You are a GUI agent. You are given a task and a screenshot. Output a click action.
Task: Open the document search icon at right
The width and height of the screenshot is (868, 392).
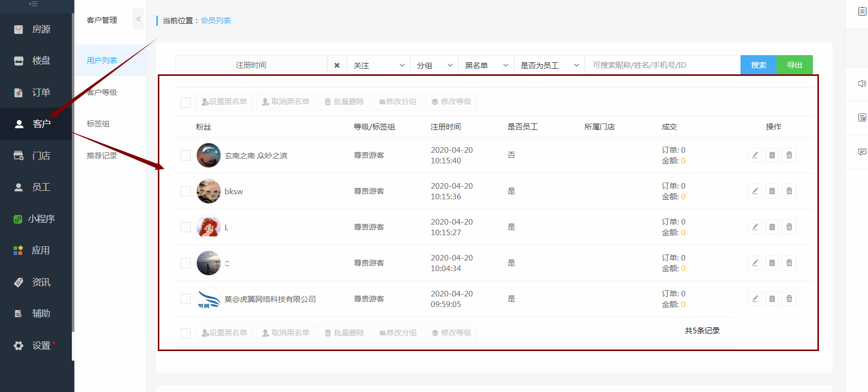(862, 118)
